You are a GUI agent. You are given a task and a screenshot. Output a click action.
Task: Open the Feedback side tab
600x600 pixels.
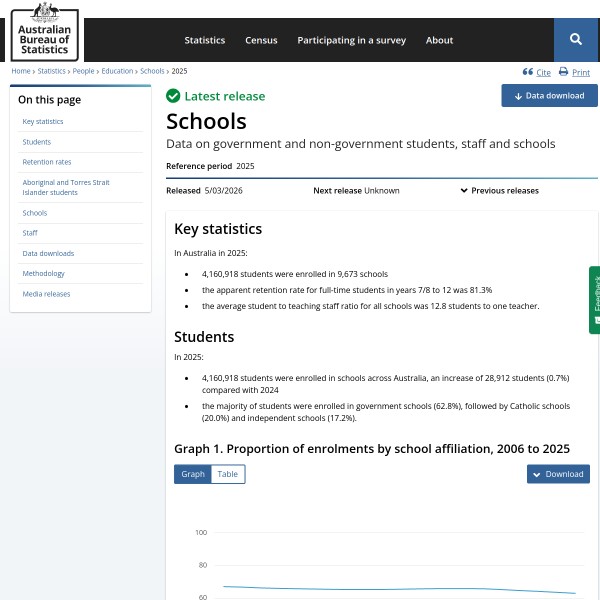pos(594,300)
